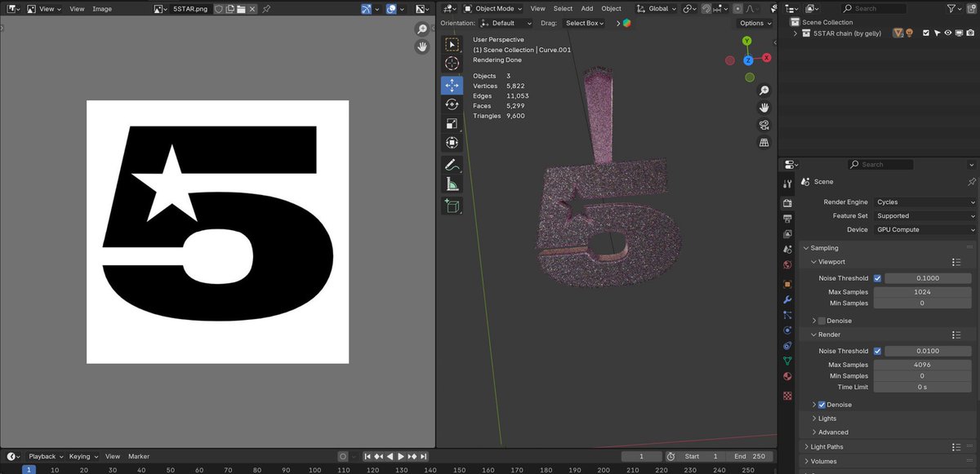
Task: Open the Modifiers properties tab
Action: click(x=787, y=299)
